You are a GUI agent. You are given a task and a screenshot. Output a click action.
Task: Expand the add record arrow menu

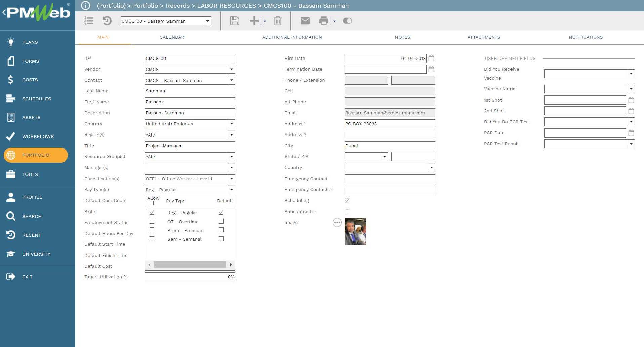click(265, 21)
